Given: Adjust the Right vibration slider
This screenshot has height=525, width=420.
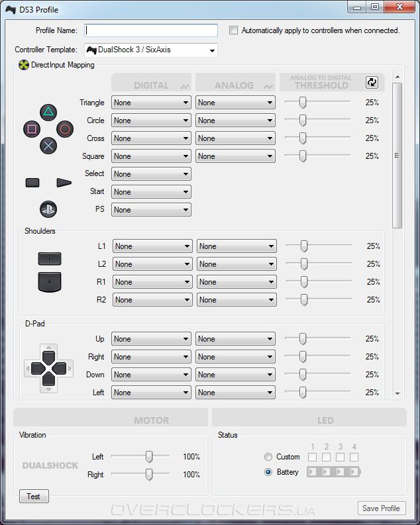Looking at the screenshot, I should tap(149, 475).
